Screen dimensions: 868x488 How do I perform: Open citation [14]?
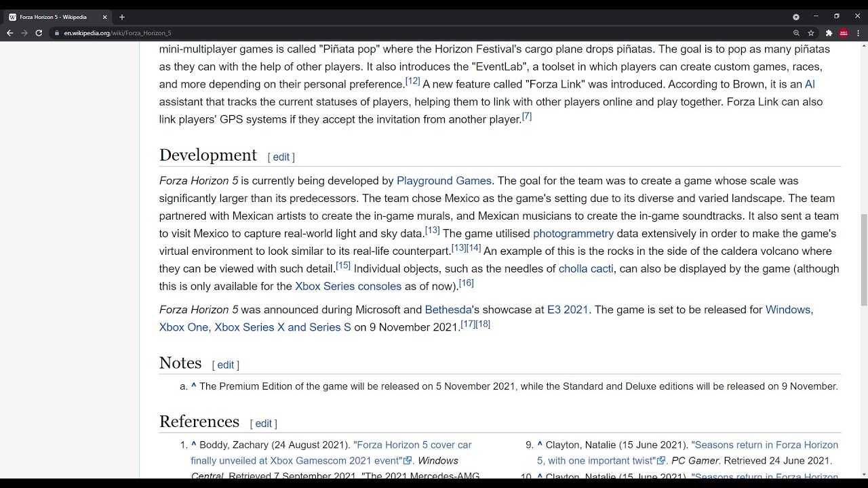474,247
